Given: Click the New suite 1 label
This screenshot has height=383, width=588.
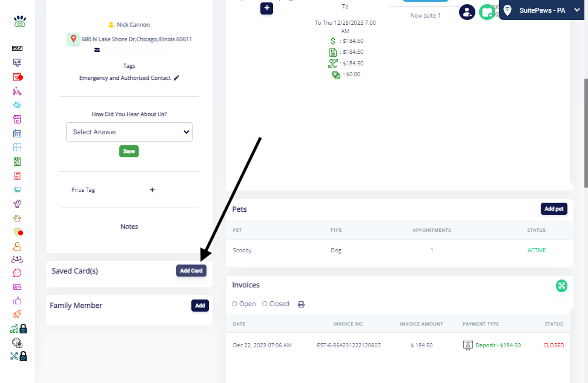Looking at the screenshot, I should [425, 15].
